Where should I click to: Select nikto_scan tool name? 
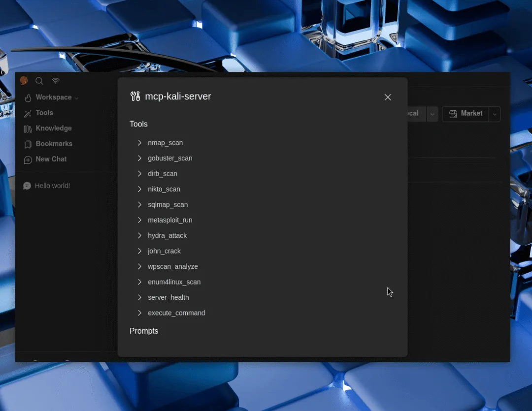(x=164, y=189)
